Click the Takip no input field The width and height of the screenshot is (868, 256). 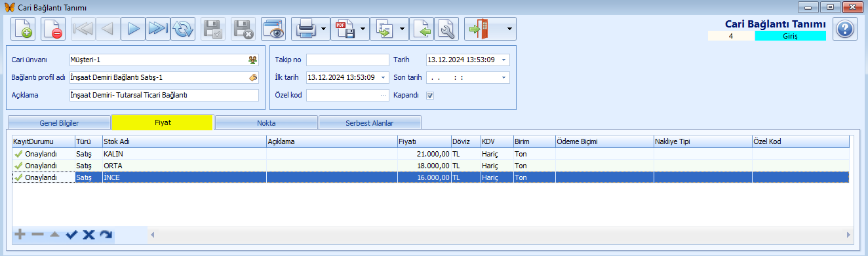[x=347, y=60]
